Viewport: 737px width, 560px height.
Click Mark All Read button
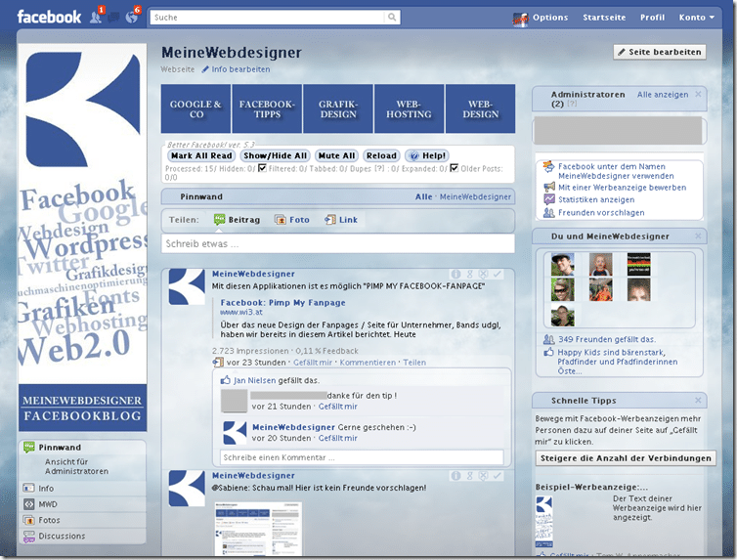pos(201,155)
